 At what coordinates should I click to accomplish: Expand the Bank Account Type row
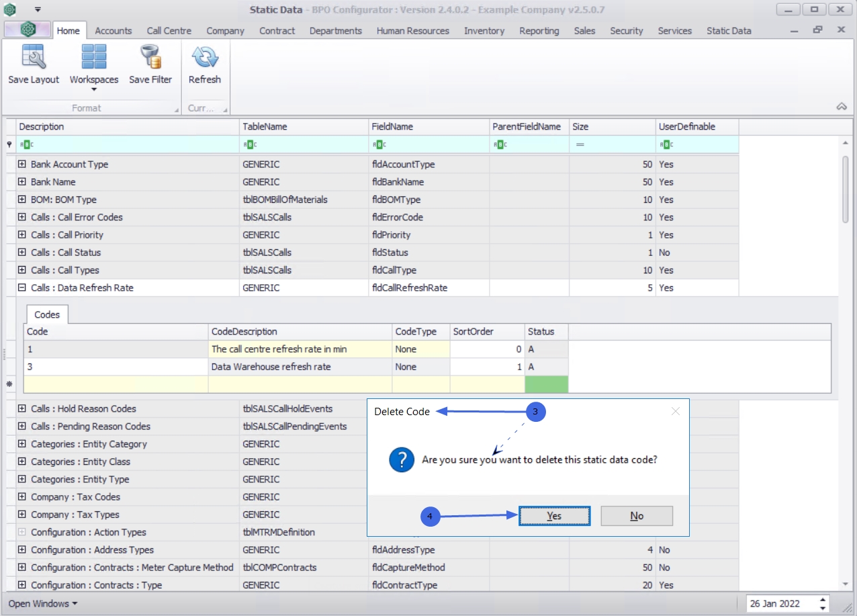tap(22, 165)
